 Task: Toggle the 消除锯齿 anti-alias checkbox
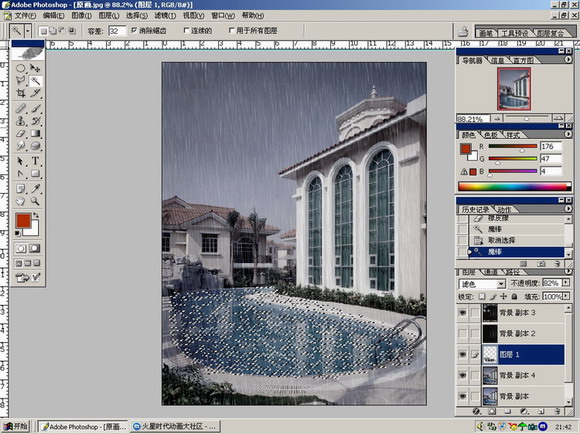point(134,30)
